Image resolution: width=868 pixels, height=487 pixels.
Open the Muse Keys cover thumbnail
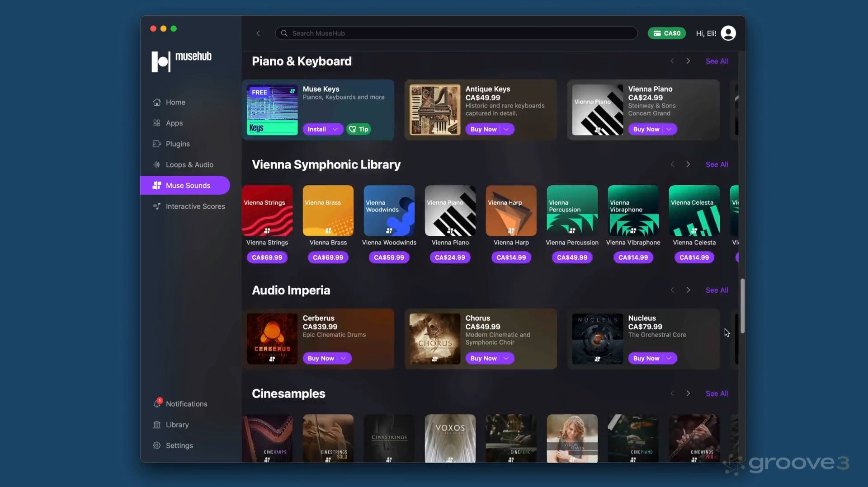(272, 110)
